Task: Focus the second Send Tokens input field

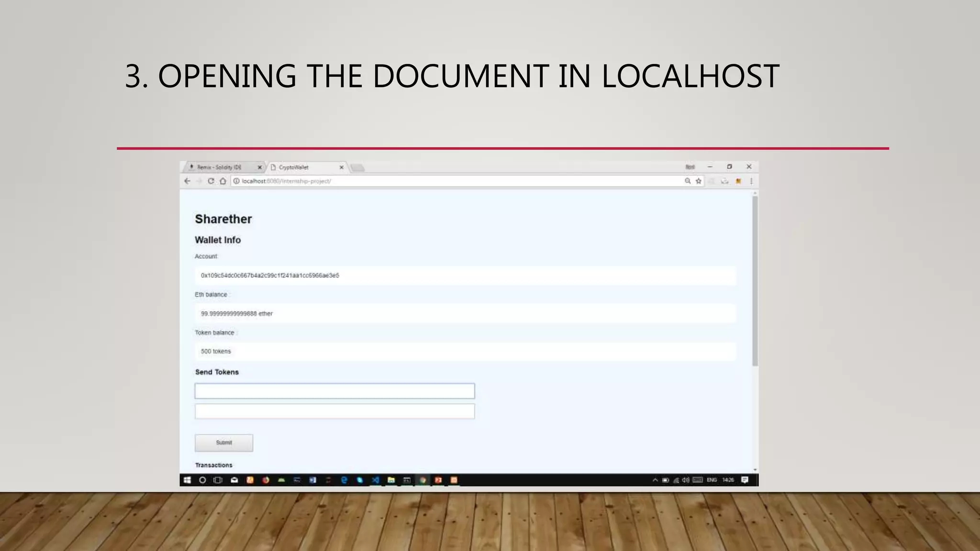Action: point(334,411)
